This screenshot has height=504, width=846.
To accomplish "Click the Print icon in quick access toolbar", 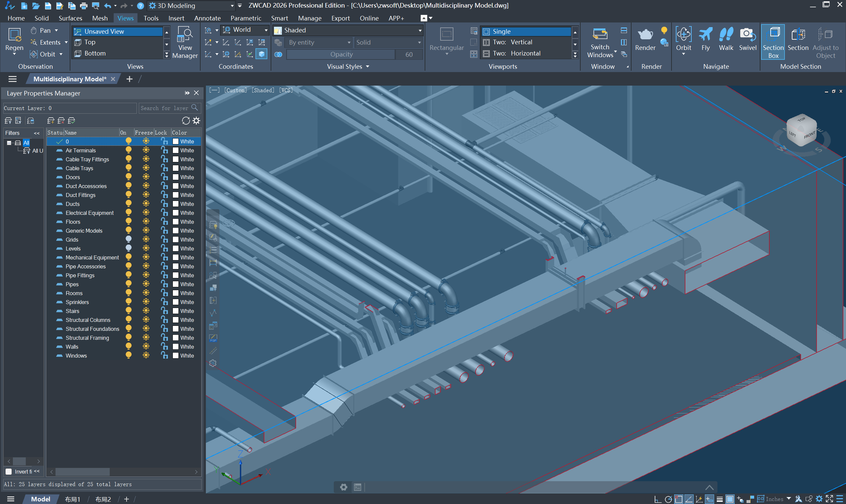I will 84,6.
